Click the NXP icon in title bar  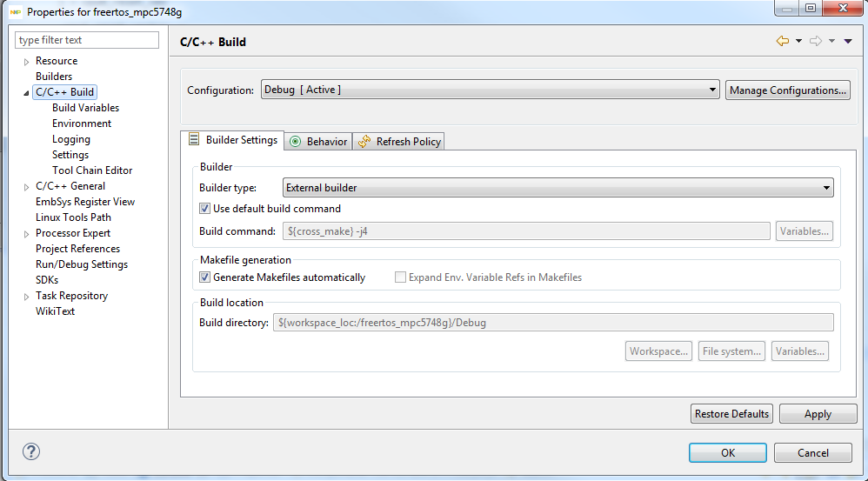tap(16, 11)
